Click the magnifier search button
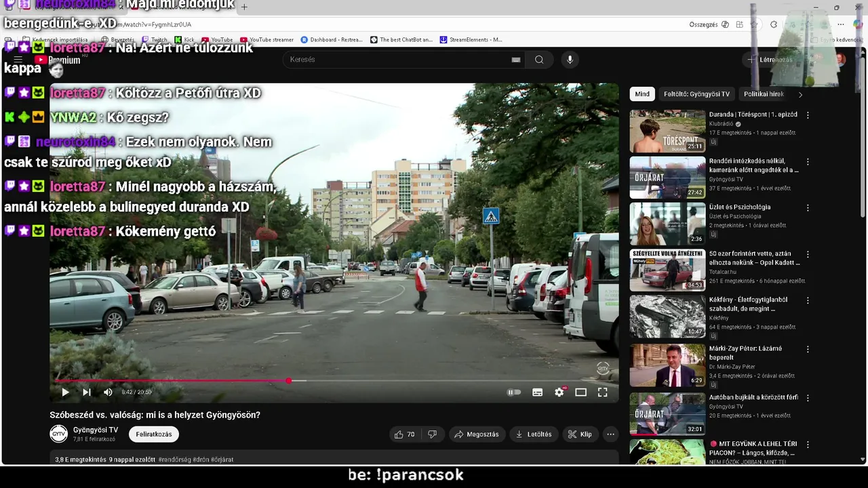The image size is (868, 488). (539, 60)
